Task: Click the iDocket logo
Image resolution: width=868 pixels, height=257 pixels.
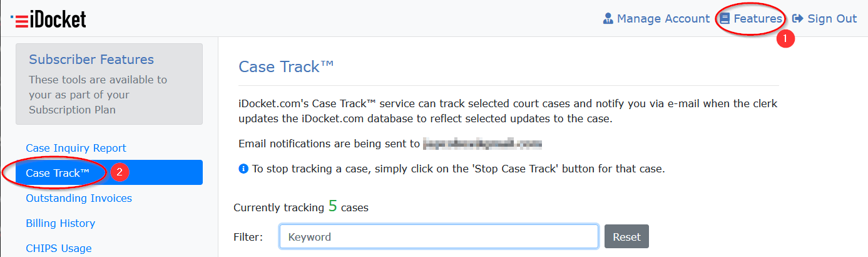Action: coord(49,19)
